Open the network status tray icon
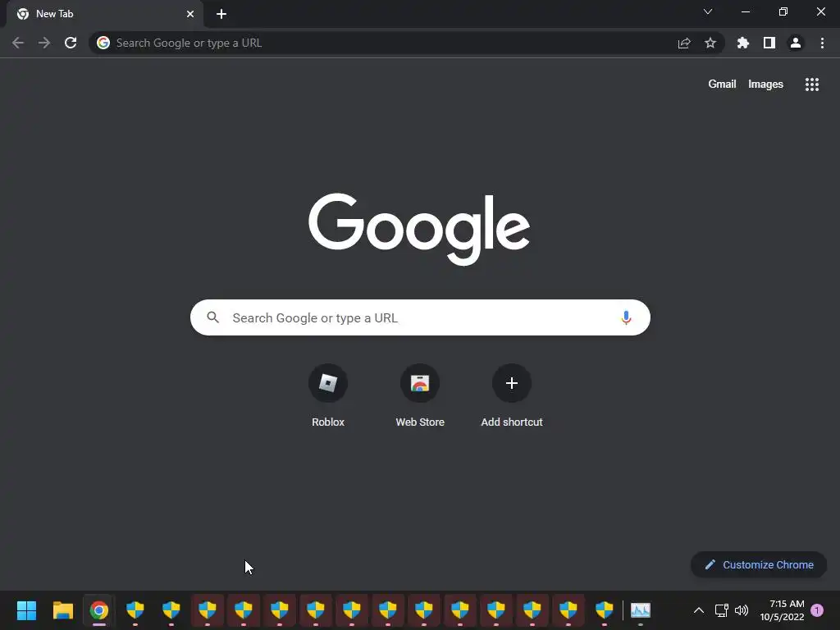The image size is (840, 630). [x=721, y=610]
